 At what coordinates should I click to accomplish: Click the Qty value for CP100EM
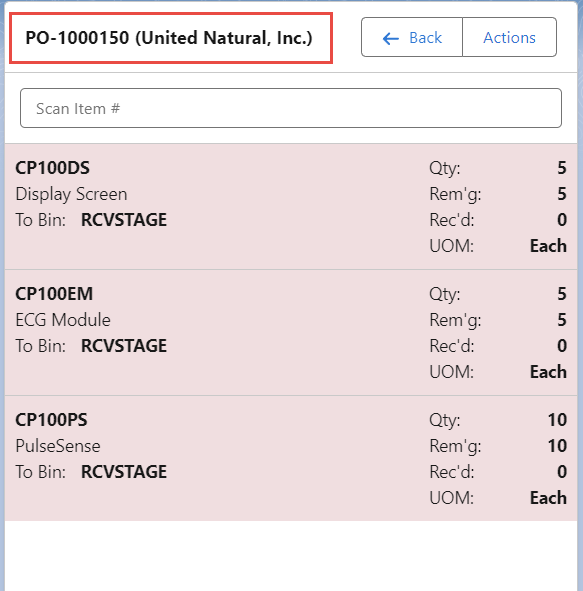562,294
